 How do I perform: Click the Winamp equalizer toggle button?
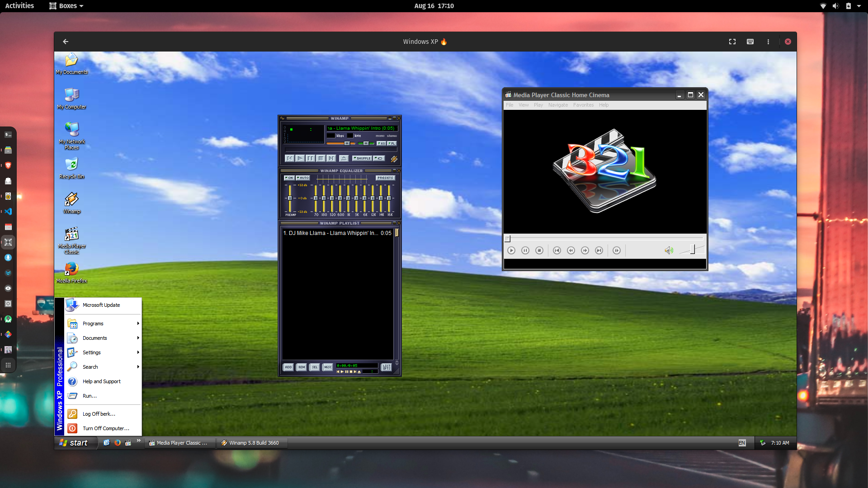click(x=288, y=178)
